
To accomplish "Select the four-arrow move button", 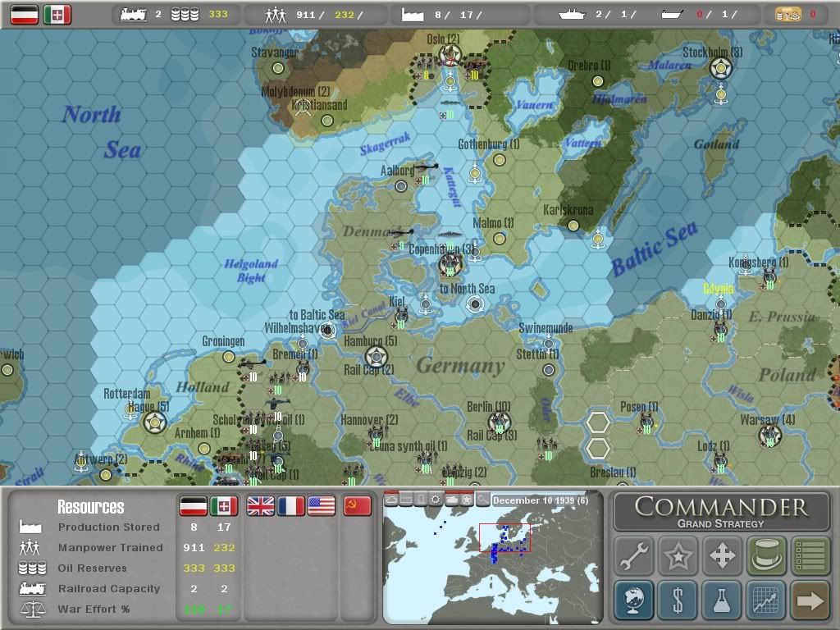I will point(722,555).
